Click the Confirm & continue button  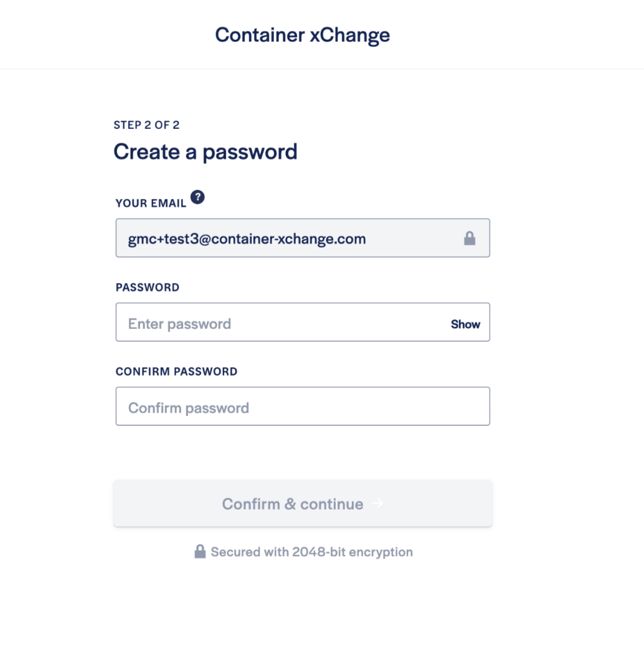[x=303, y=503]
